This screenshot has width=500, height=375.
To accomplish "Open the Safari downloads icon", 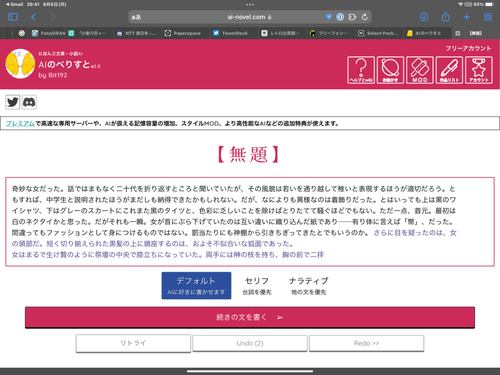I will [424, 17].
